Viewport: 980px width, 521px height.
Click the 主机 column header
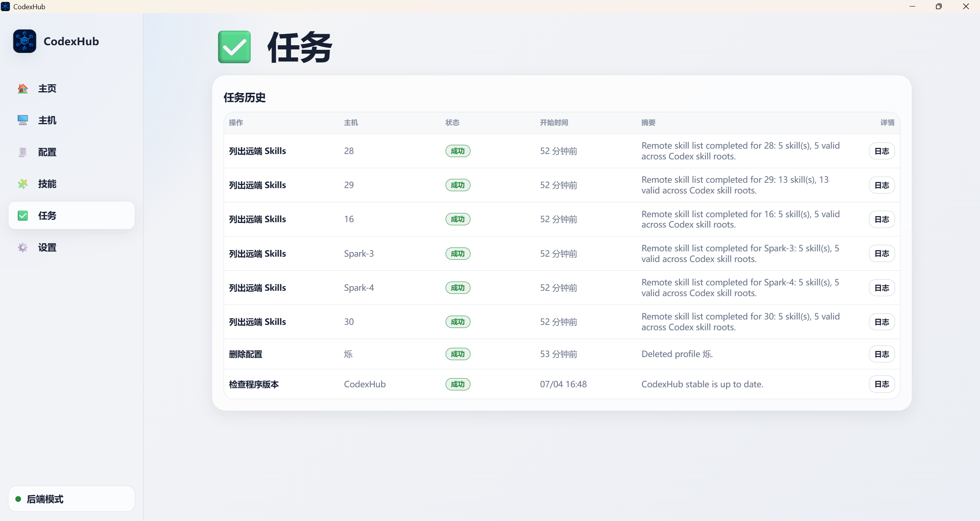pyautogui.click(x=351, y=123)
